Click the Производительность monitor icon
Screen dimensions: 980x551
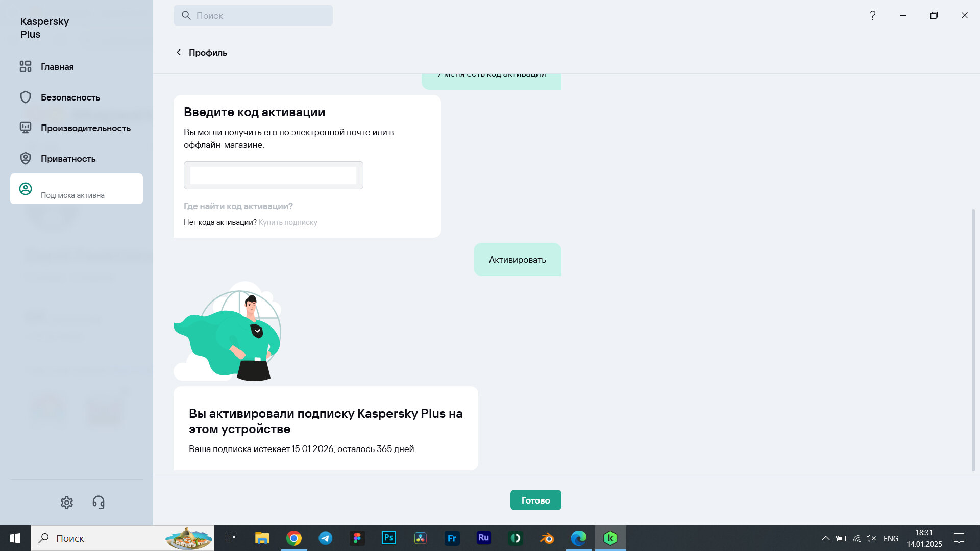click(26, 128)
